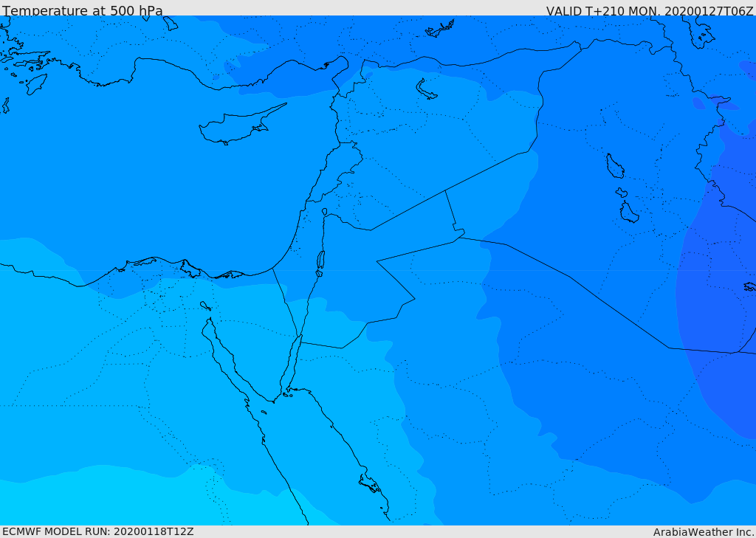
Task: Click the 'VALID T+210 MON. 20200127T06Z' label
Action: point(650,11)
